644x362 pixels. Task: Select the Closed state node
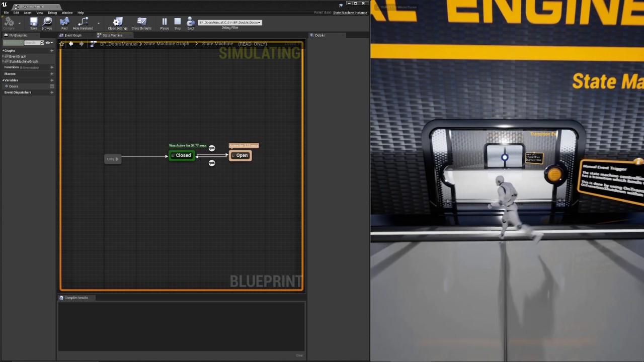click(182, 155)
